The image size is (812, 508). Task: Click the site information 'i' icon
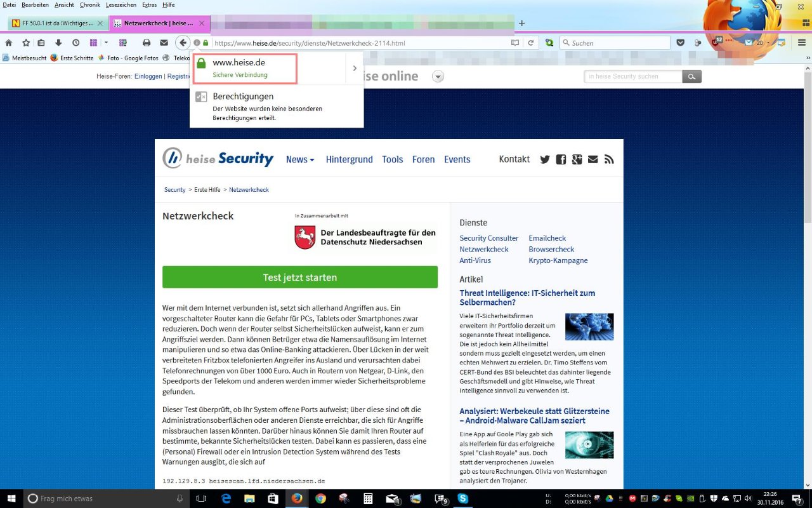[197, 43]
